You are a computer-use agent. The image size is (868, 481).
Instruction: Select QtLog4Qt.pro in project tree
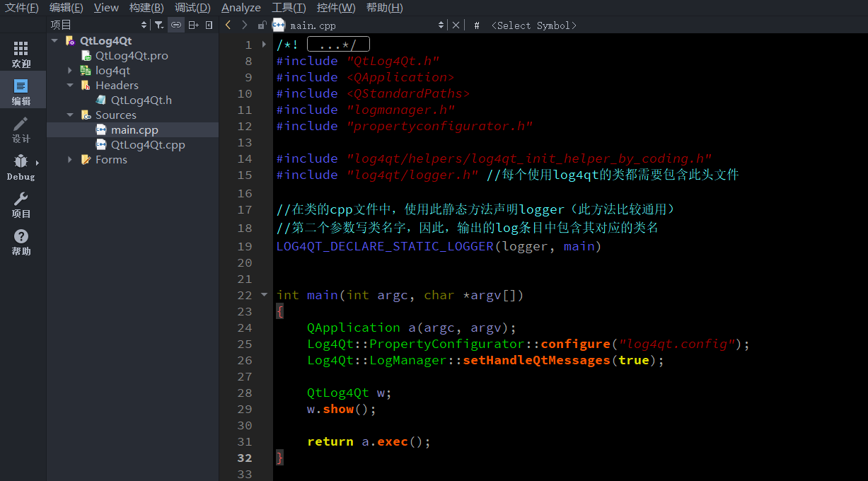click(132, 55)
